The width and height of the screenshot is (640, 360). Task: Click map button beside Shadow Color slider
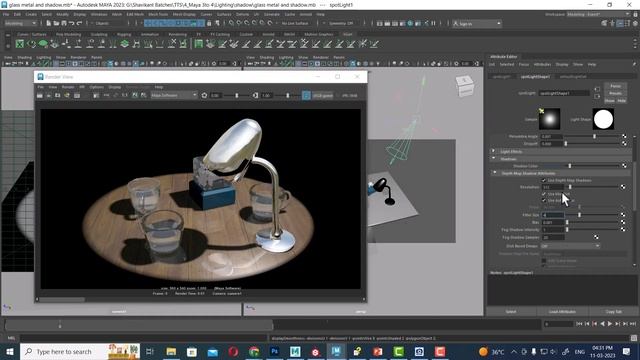[624, 165]
